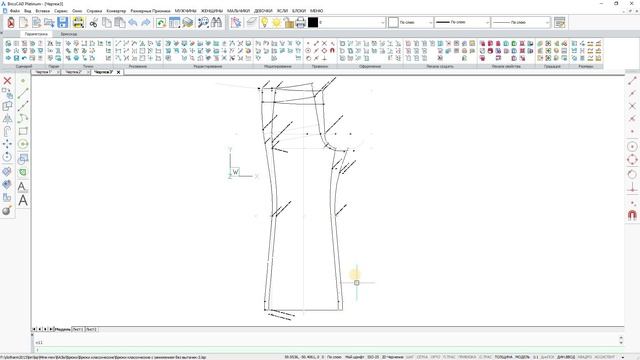
Task: Switch to the Модель layout tab
Action: (x=62, y=329)
